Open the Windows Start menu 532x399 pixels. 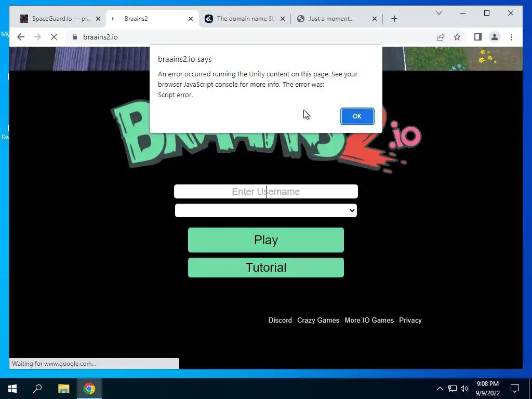click(12, 389)
